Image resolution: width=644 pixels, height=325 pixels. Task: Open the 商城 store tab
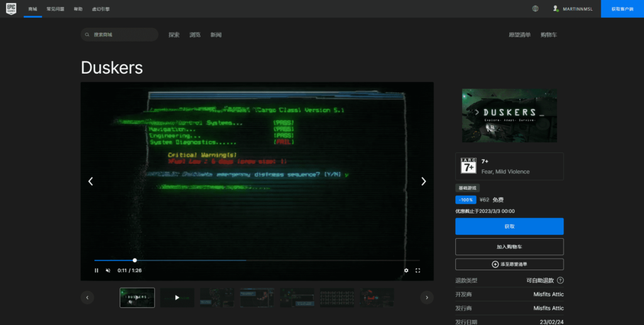click(x=33, y=9)
